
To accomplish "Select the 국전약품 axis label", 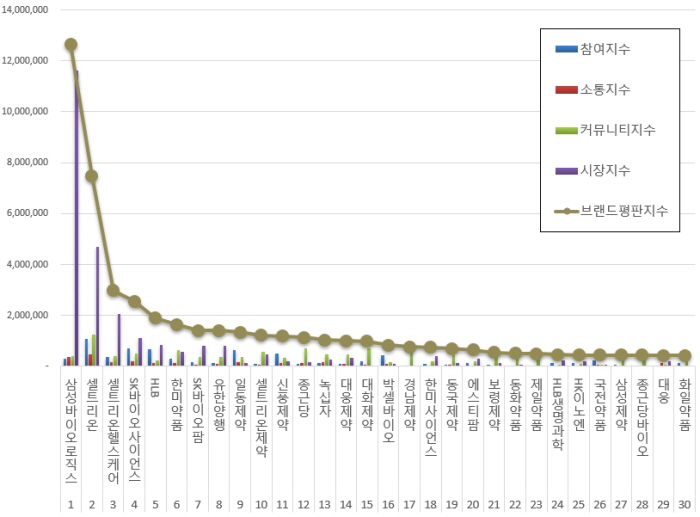I will click(x=600, y=404).
